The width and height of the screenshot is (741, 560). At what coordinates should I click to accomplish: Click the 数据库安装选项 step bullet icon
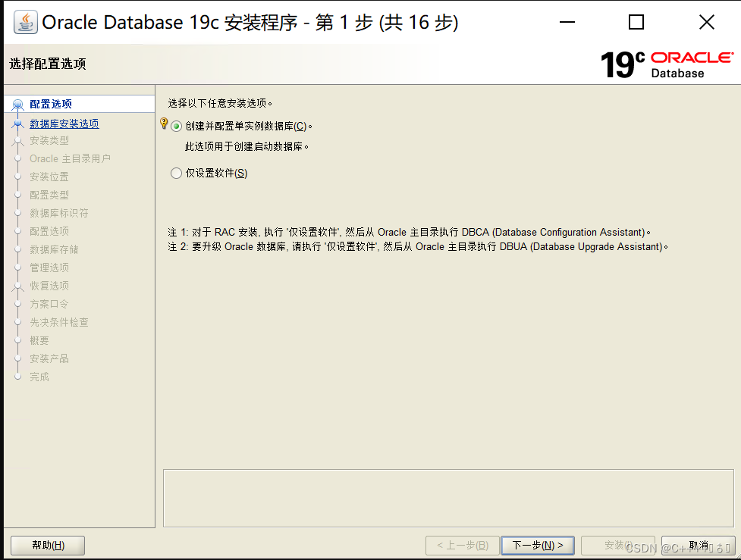coord(18,124)
